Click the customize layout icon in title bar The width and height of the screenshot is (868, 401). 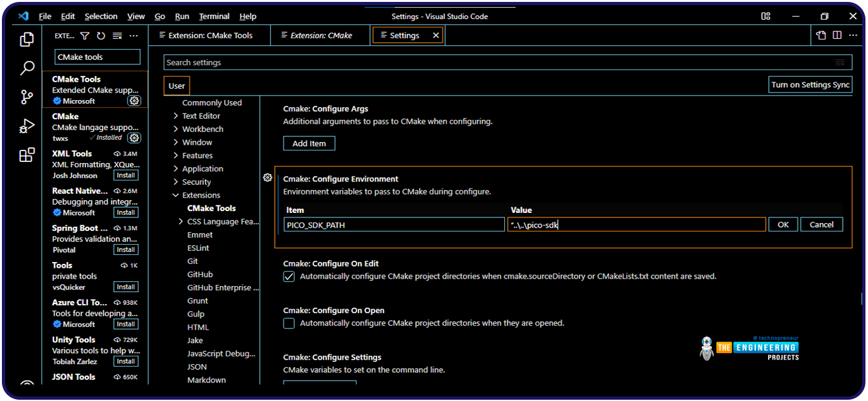[766, 16]
